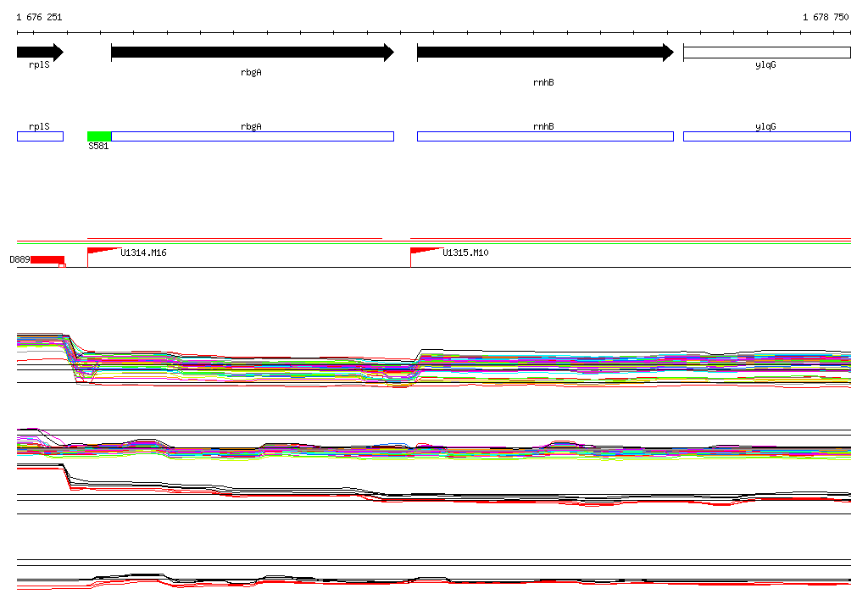Select the blue-outlined ylqG annotation box

tap(766, 136)
